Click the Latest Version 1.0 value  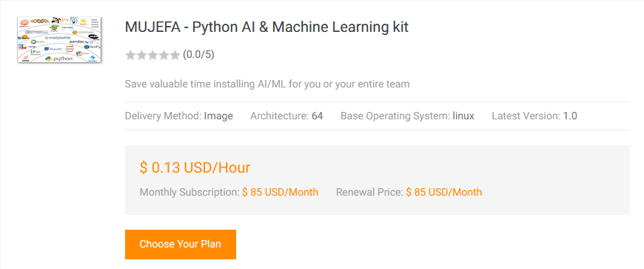point(570,116)
